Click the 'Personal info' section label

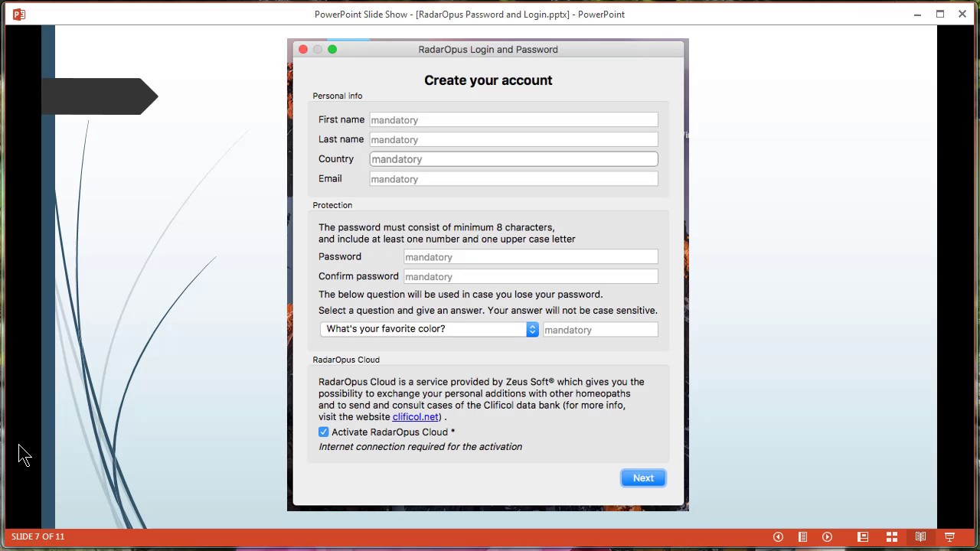pyautogui.click(x=338, y=96)
